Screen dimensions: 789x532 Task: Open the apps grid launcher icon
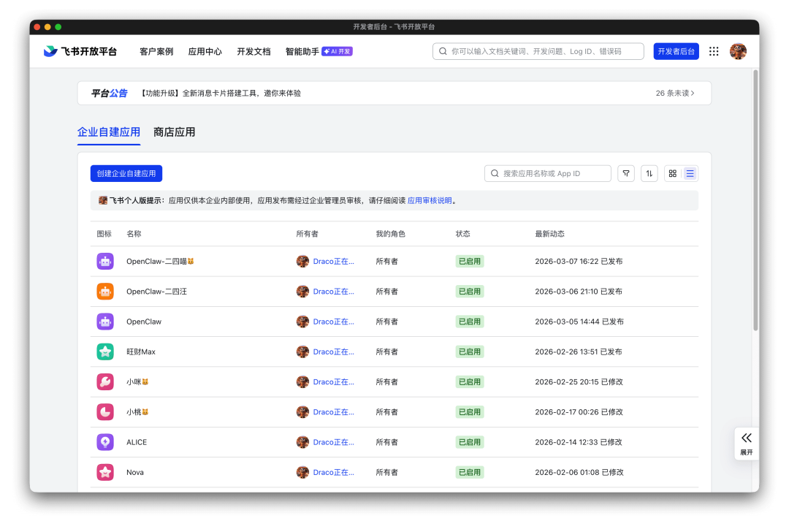coord(714,51)
